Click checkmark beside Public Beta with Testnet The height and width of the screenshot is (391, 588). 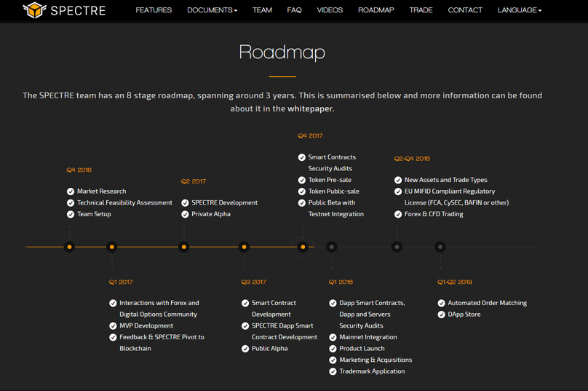pyautogui.click(x=302, y=203)
